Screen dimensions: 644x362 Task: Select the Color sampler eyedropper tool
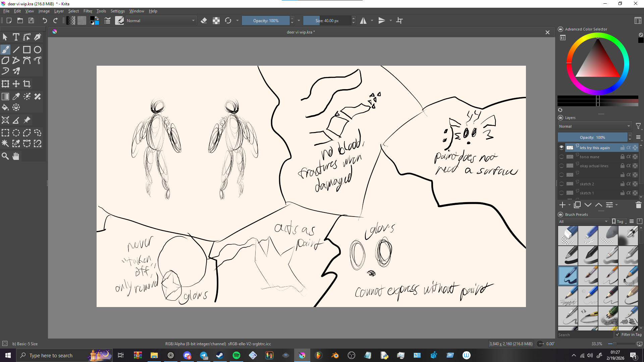click(x=16, y=97)
